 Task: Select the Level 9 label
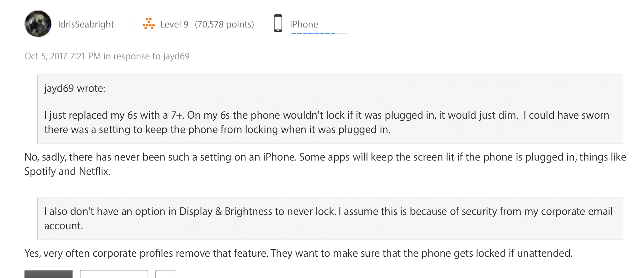174,24
